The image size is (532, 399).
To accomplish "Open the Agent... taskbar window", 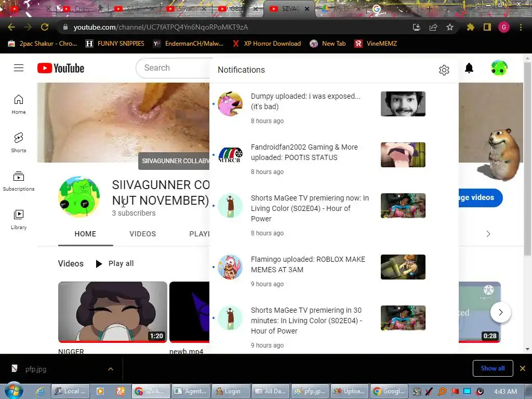I will (191, 391).
